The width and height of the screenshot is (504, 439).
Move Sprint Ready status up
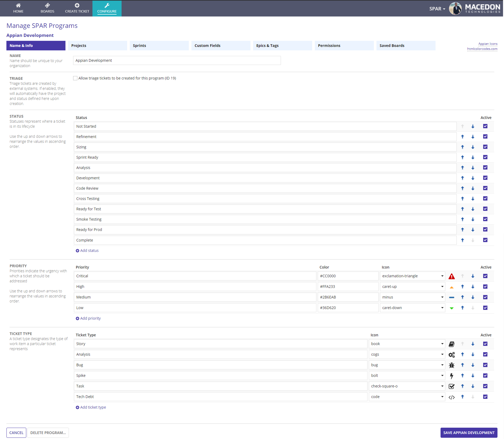click(x=462, y=157)
